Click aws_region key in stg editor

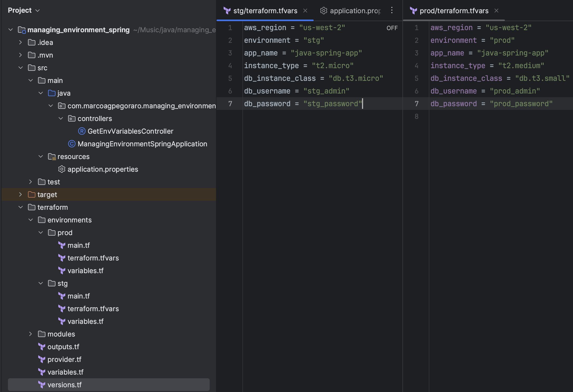(265, 27)
